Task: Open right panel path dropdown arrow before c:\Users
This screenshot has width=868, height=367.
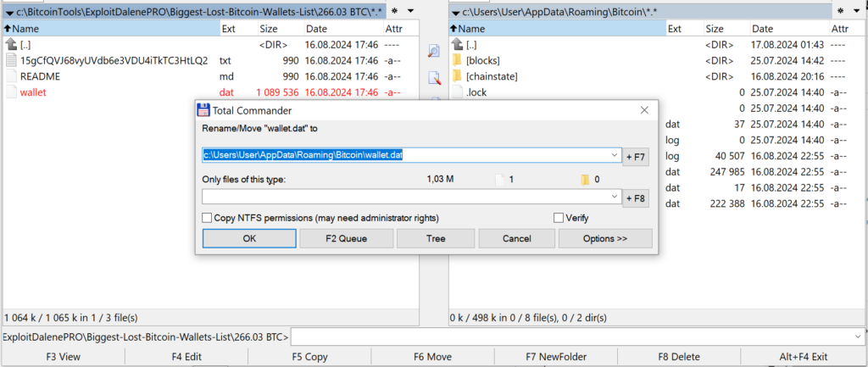Action: tap(455, 12)
